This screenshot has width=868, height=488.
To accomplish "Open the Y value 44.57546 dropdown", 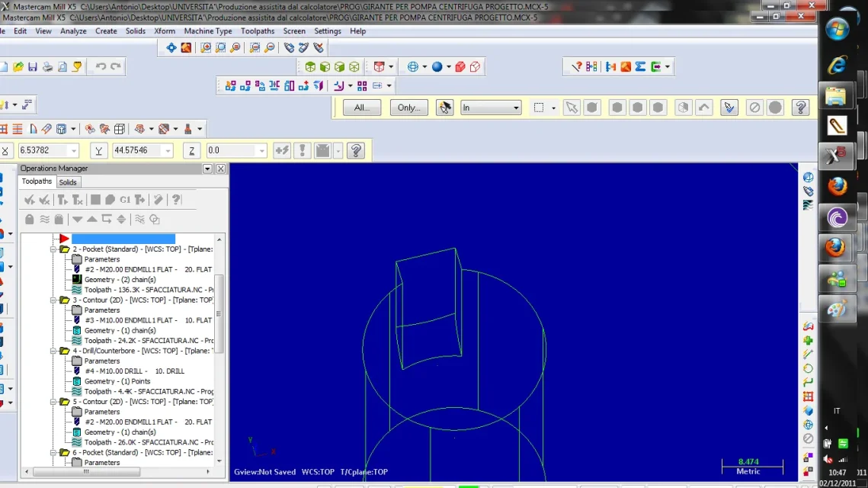I will coord(168,151).
